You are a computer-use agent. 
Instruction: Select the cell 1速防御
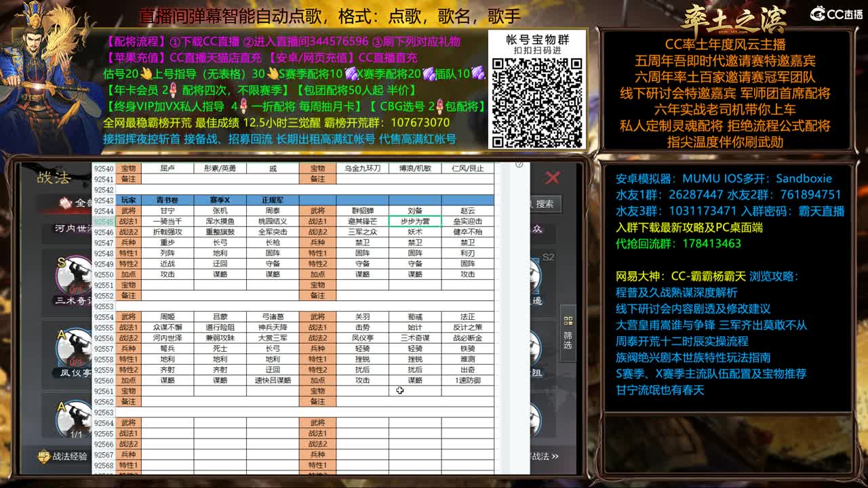(468, 380)
